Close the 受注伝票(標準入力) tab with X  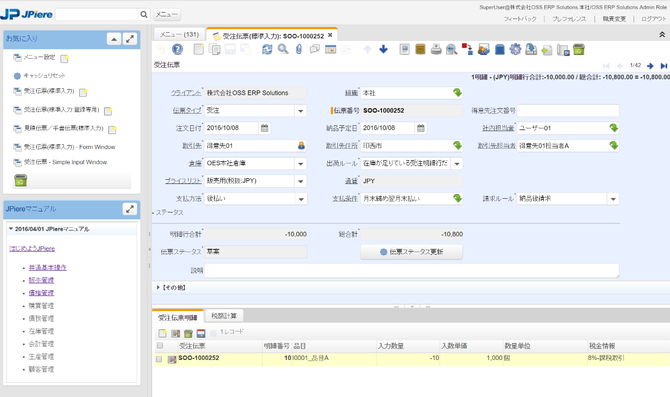pos(330,35)
